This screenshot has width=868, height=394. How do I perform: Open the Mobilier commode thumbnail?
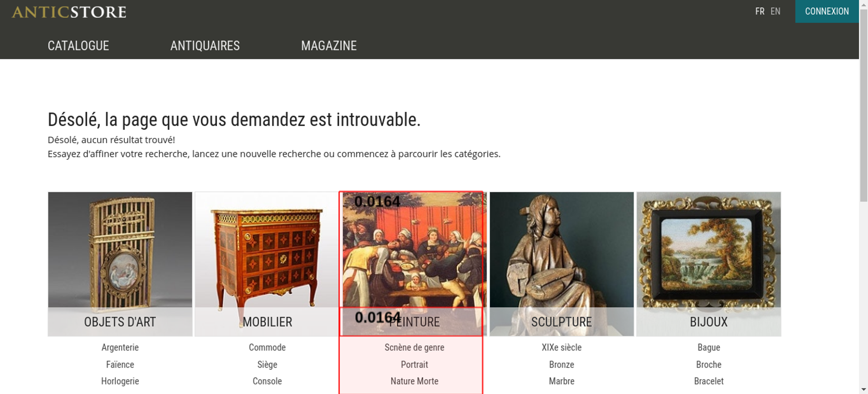267,264
